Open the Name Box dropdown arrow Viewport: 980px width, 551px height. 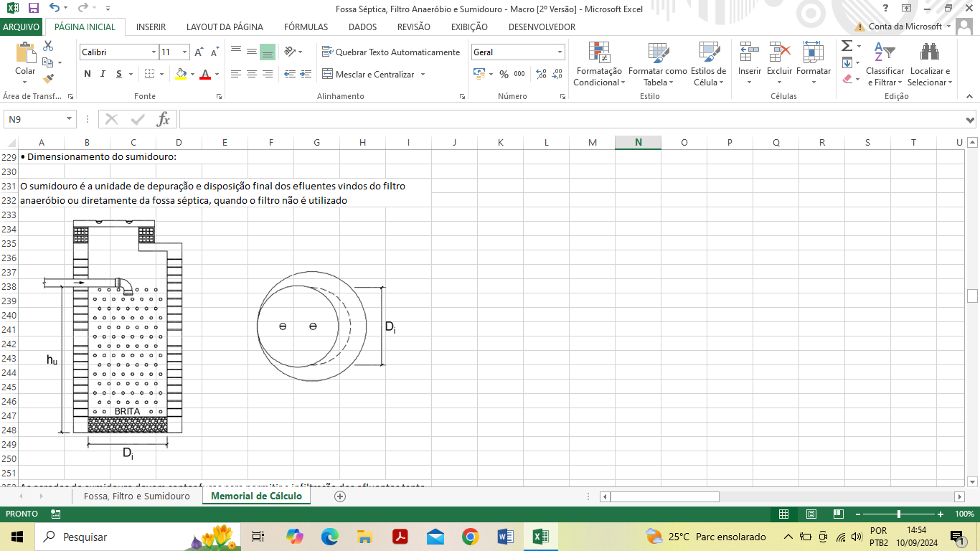tap(70, 119)
